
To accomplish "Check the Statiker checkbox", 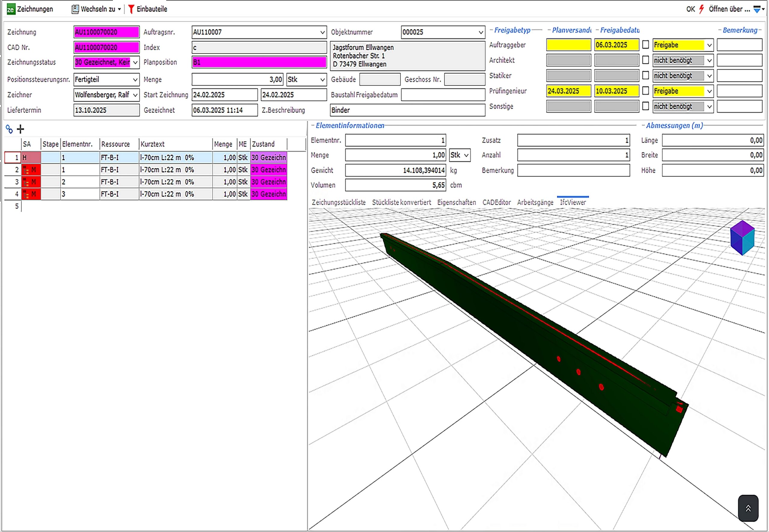I will (646, 75).
